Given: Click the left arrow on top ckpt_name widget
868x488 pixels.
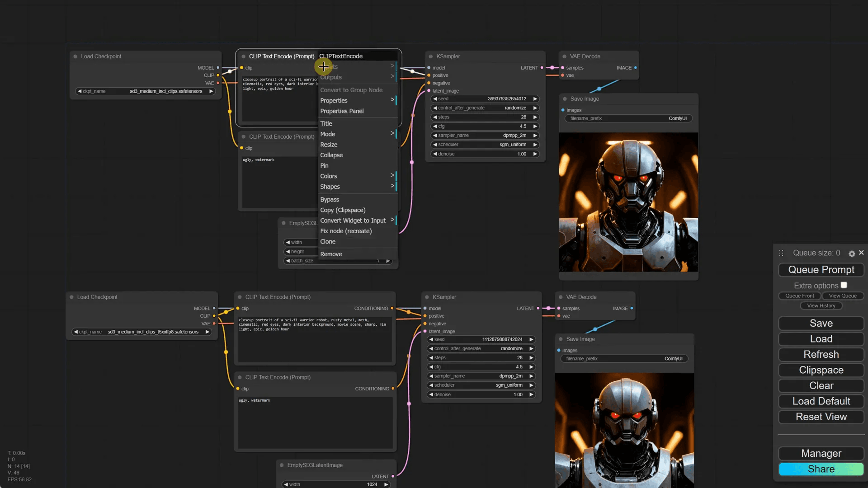Looking at the screenshot, I should point(80,91).
